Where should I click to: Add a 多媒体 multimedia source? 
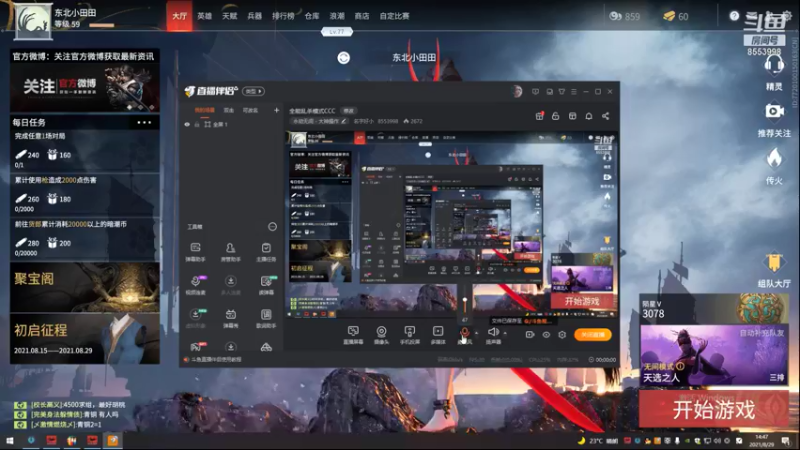point(438,335)
